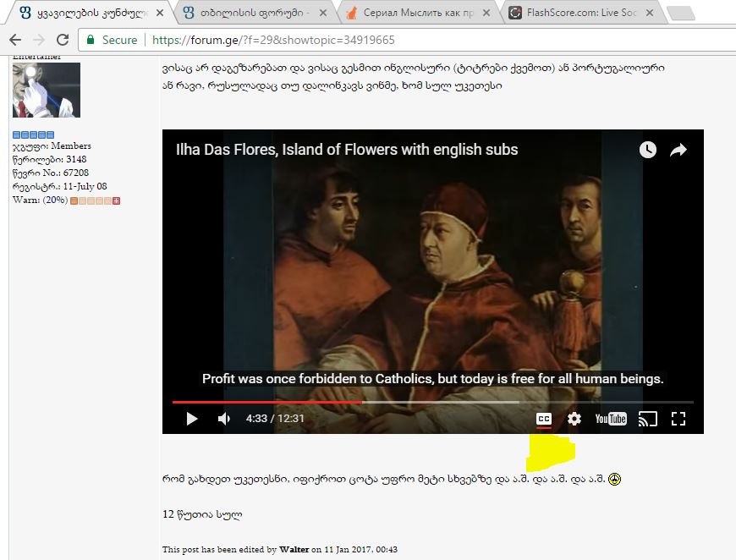Close the first forum.ge tab

pos(160,13)
